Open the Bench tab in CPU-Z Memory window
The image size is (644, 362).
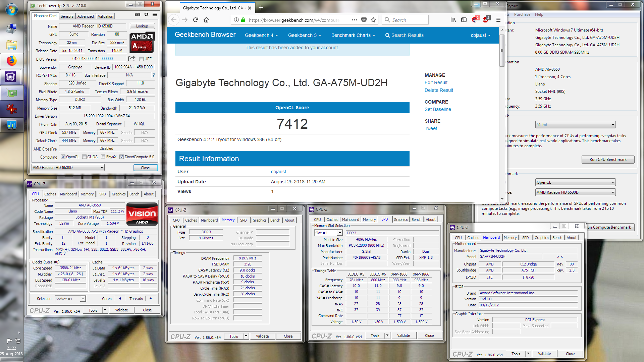275,220
